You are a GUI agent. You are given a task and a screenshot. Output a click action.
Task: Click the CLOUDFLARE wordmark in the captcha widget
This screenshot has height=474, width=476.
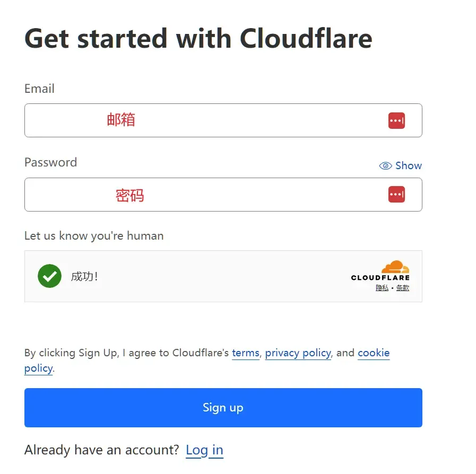coord(380,276)
